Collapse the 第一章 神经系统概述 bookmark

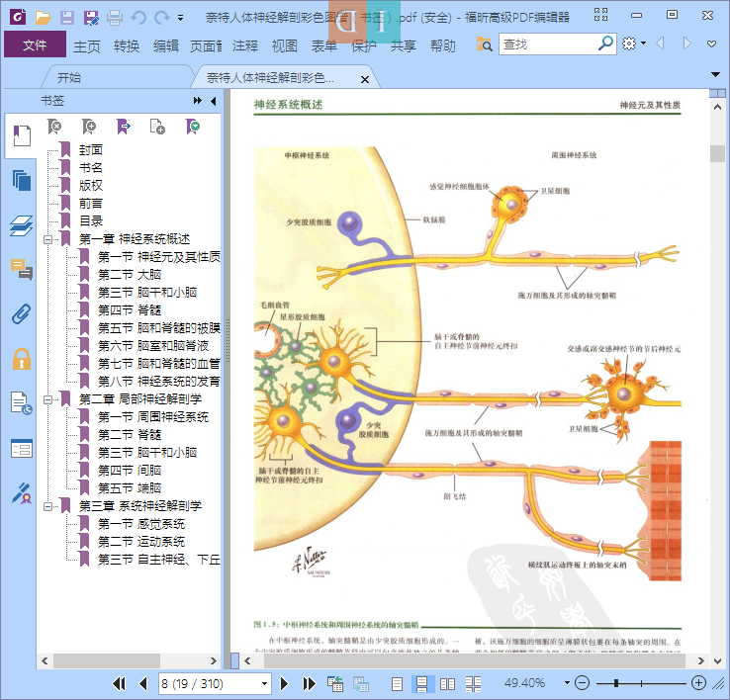pyautogui.click(x=47, y=239)
